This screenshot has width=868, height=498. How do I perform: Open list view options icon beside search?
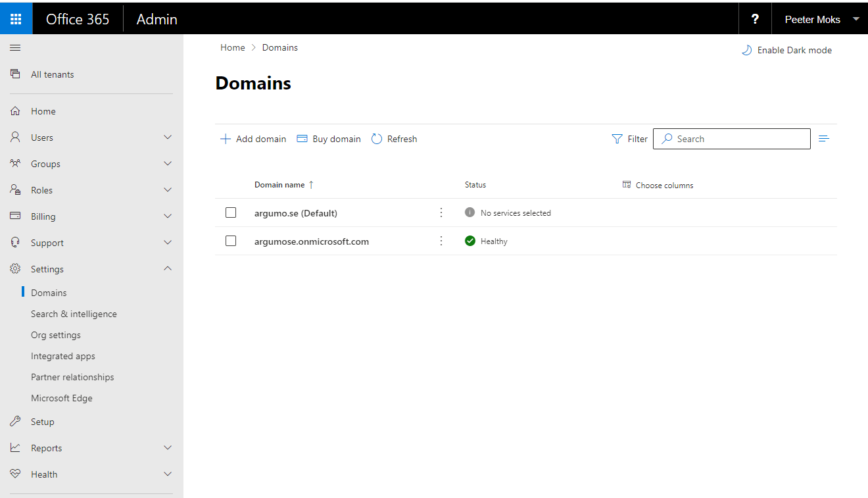coord(824,138)
